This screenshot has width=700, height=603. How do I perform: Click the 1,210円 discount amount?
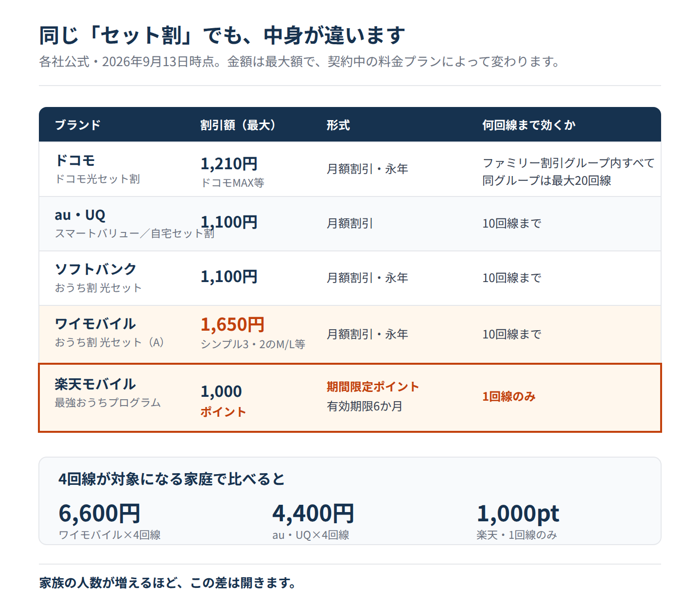(x=229, y=163)
